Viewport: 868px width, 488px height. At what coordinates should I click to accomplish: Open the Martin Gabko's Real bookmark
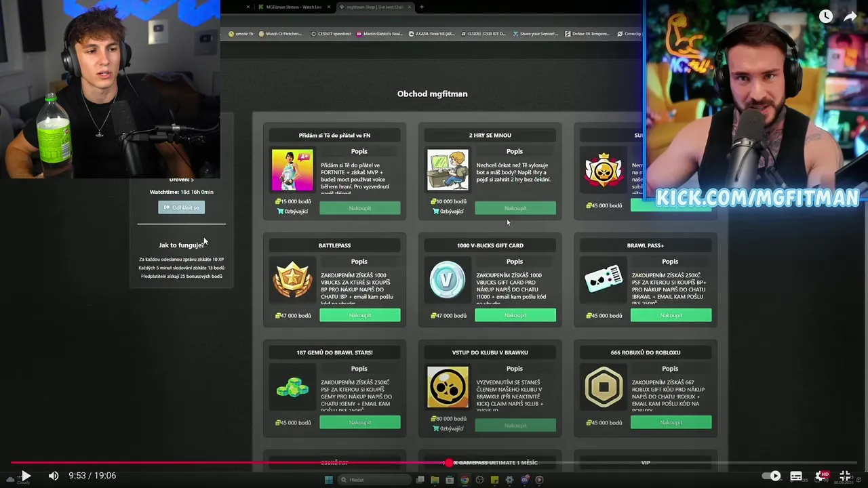pyautogui.click(x=378, y=33)
